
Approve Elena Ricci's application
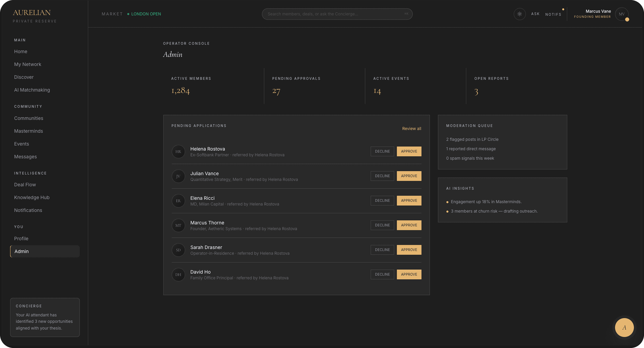pos(409,201)
